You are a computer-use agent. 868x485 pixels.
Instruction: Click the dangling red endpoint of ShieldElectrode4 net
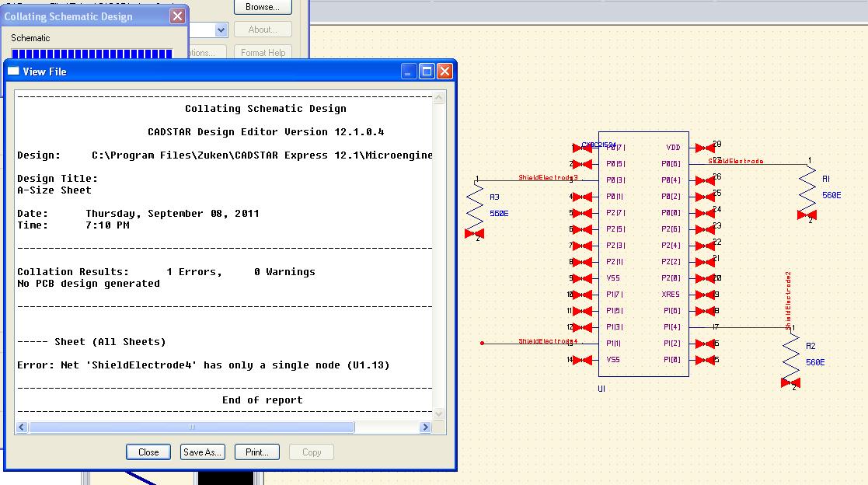(482, 344)
